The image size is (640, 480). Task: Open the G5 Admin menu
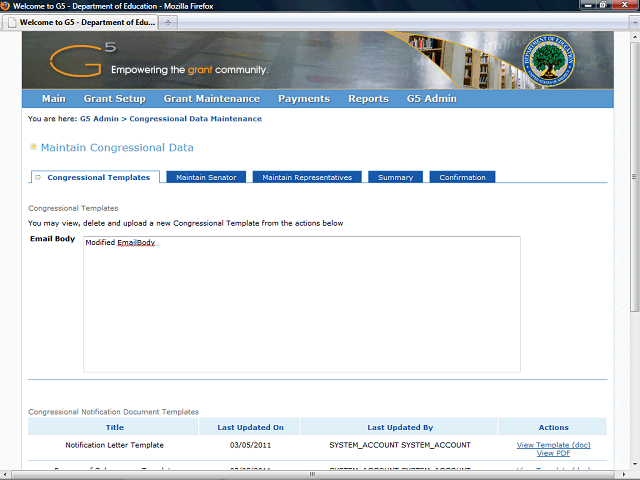432,99
